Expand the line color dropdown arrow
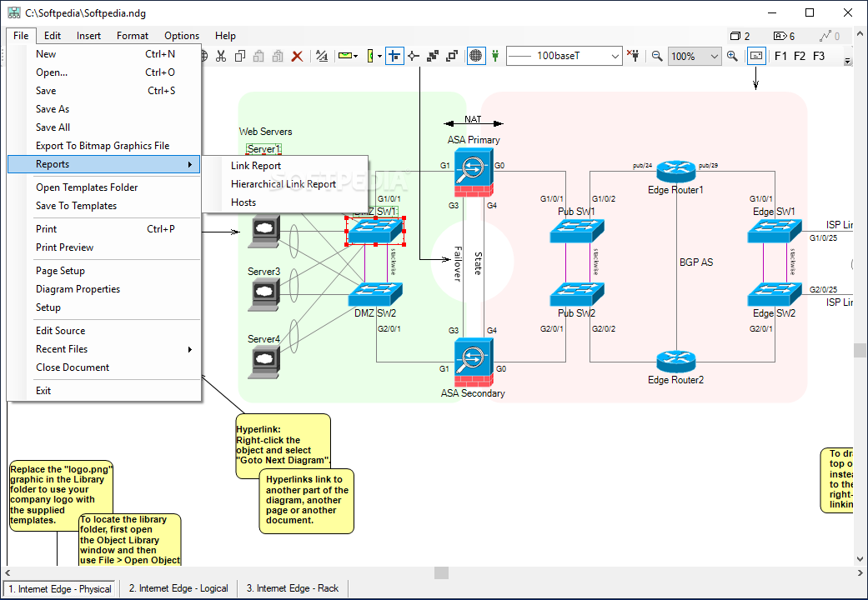Screen dimensions: 868x600 pos(379,56)
